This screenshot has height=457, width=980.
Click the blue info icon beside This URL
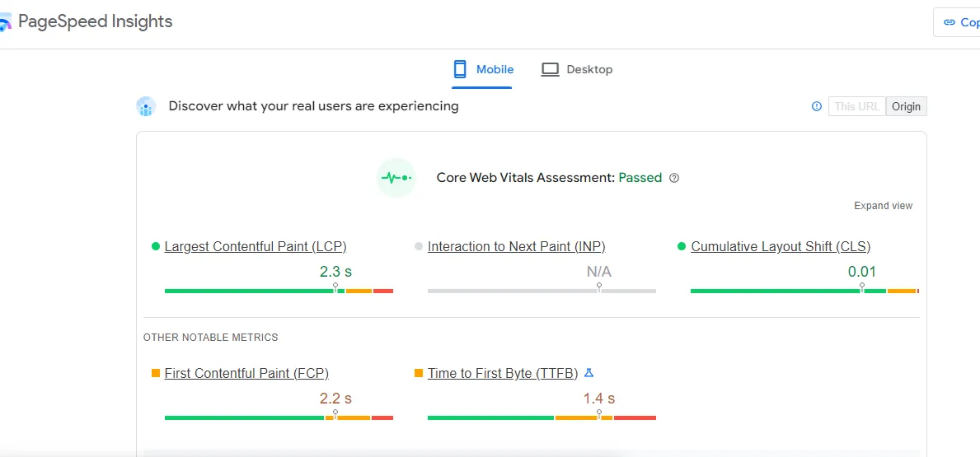point(816,106)
